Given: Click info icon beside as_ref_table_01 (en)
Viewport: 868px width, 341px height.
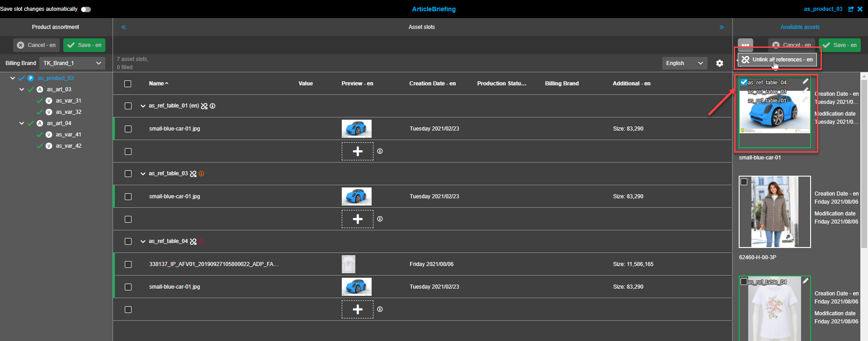Looking at the screenshot, I should (212, 106).
